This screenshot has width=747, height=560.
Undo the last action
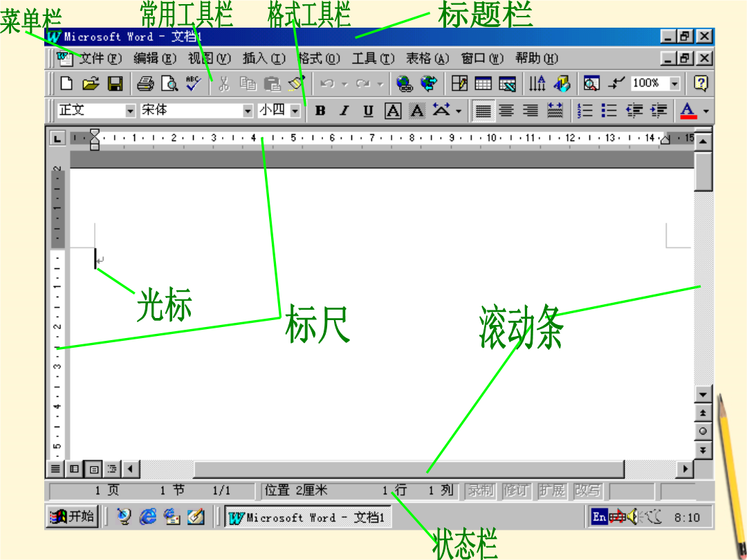click(x=327, y=84)
